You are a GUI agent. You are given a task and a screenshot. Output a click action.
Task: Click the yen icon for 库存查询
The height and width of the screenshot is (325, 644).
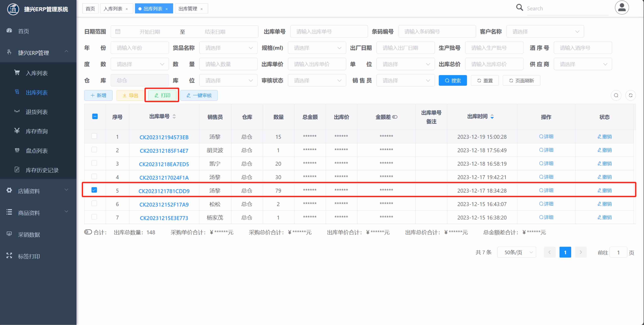17,130
